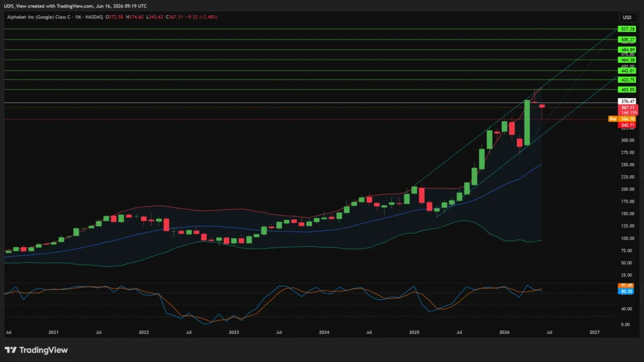Viewport: 644px width, 362px height.
Task: Select the 464.38 price level label
Action: (627, 60)
